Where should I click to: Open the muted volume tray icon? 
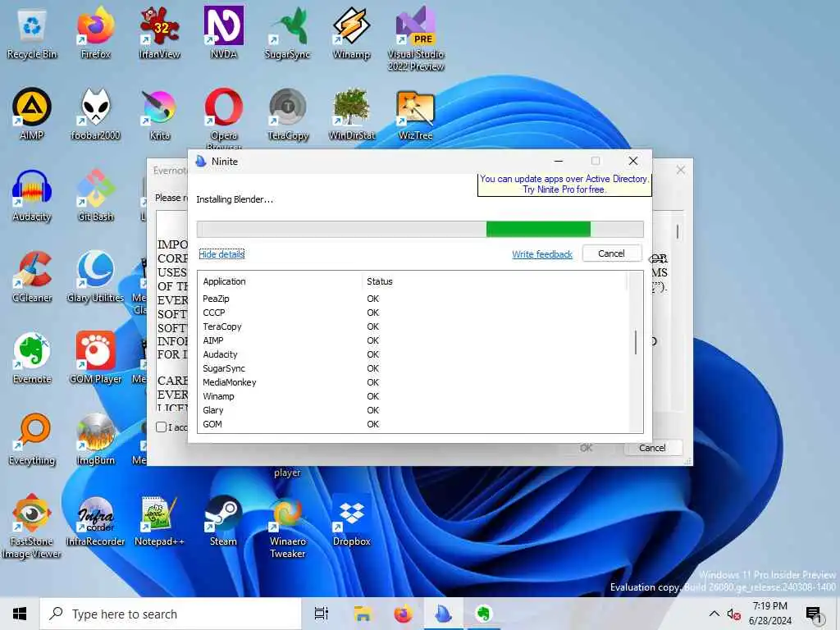[734, 614]
